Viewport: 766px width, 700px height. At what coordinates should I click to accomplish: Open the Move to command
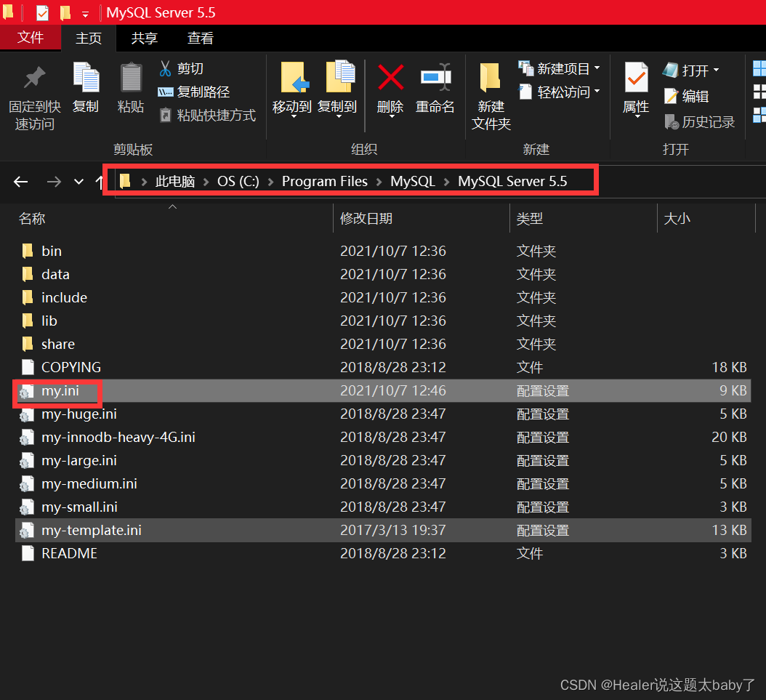coord(292,89)
